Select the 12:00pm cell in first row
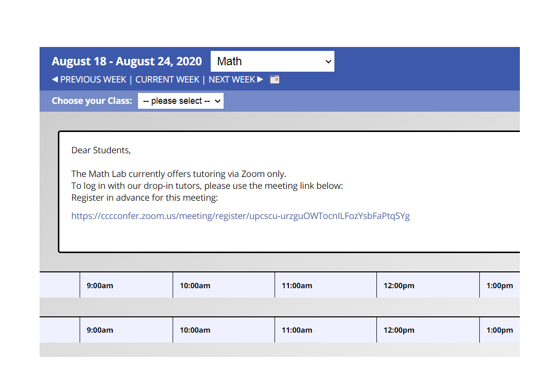 (x=428, y=285)
